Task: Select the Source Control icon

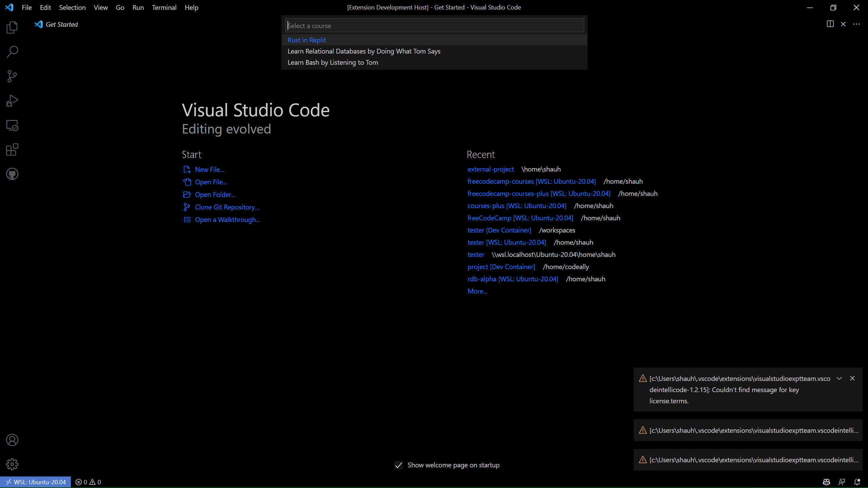Action: 12,76
